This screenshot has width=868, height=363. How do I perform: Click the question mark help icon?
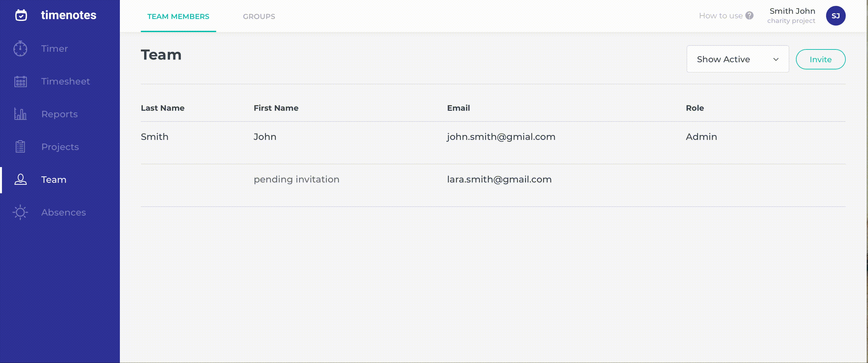point(749,15)
